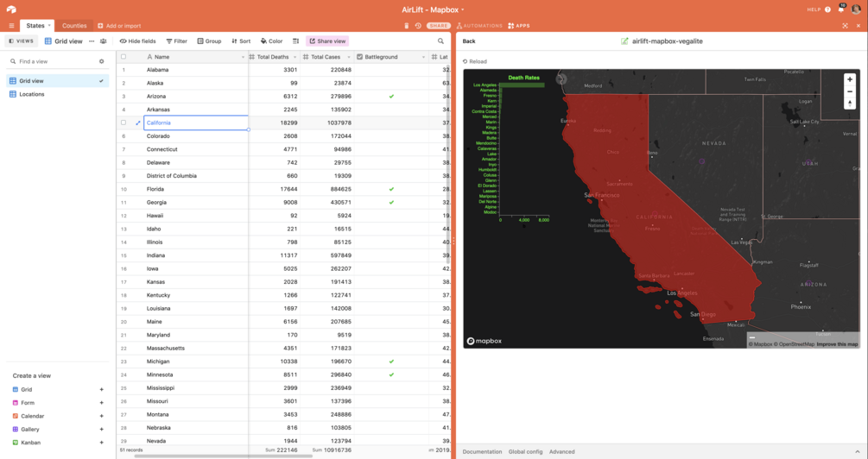Image resolution: width=868 pixels, height=459 pixels.
Task: Open Battleground column dropdown arrow
Action: tap(423, 57)
